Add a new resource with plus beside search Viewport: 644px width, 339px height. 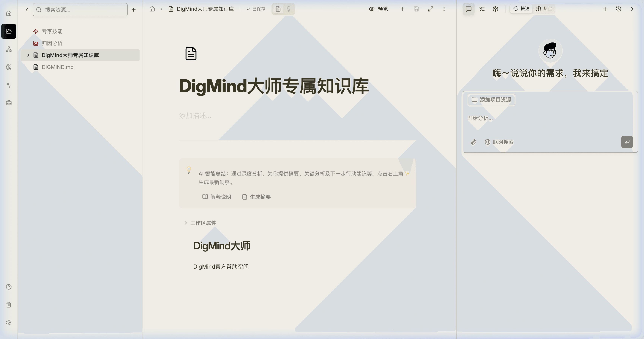tap(133, 9)
